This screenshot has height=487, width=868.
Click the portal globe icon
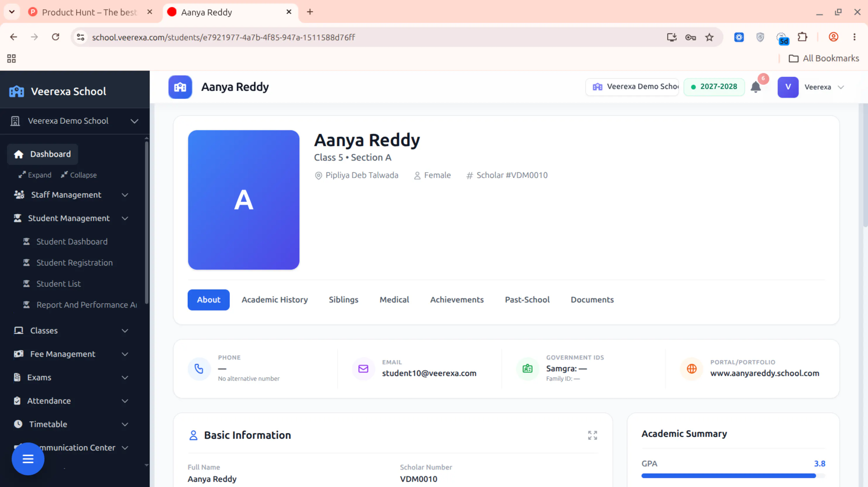(x=691, y=369)
